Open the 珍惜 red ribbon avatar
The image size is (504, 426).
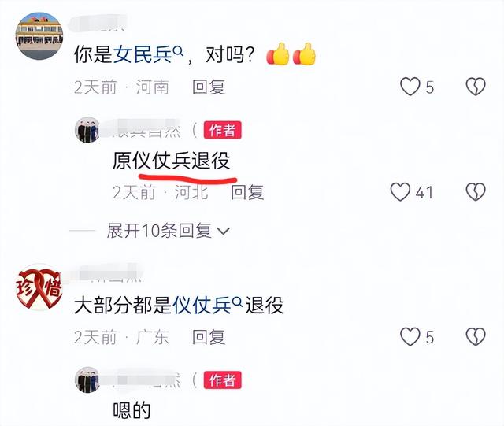(39, 287)
